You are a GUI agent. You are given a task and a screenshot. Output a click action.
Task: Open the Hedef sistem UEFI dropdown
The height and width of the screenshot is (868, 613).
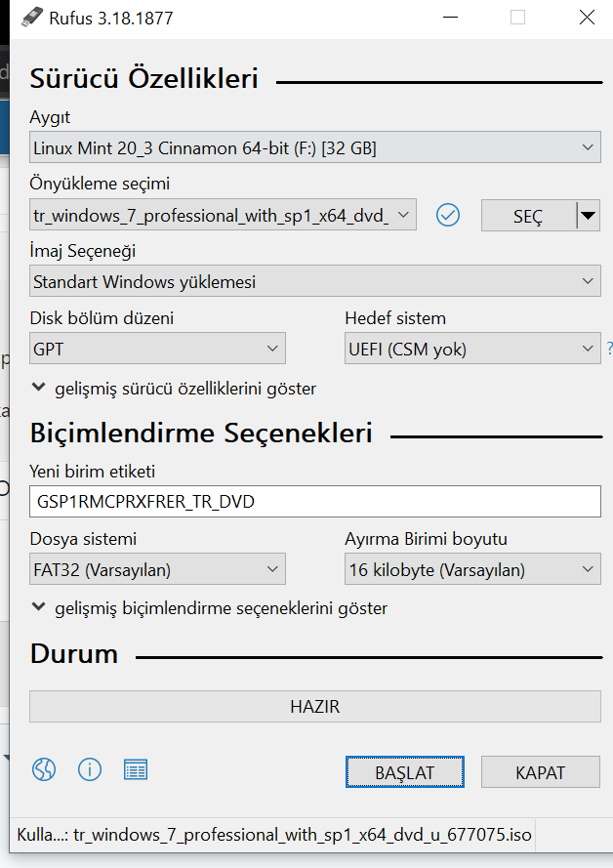coord(472,349)
